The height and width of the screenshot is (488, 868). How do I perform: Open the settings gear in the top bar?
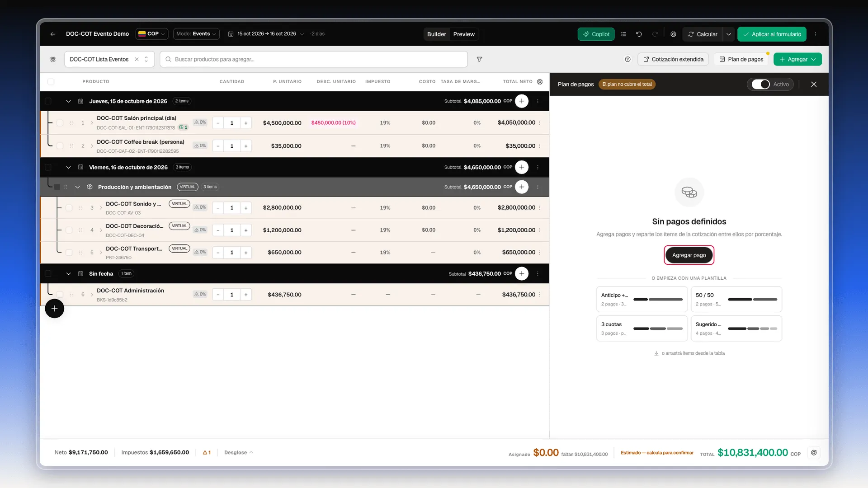pyautogui.click(x=673, y=34)
